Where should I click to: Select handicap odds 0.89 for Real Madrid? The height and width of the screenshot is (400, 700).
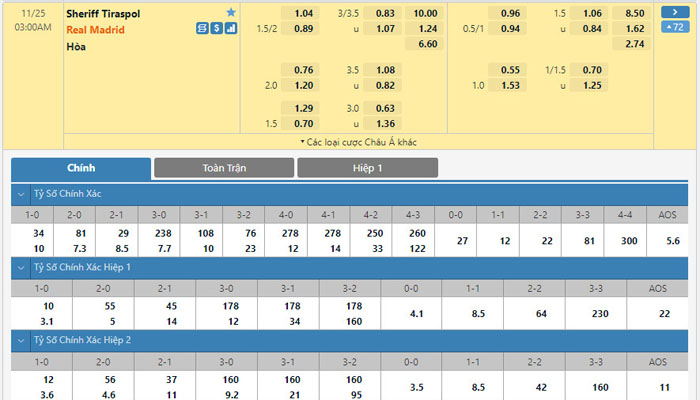coord(300,29)
